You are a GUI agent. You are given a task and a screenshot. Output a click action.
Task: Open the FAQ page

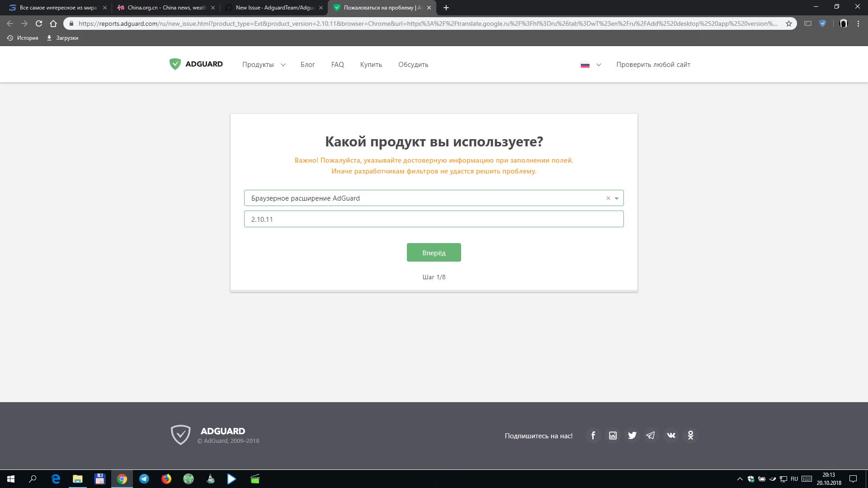[337, 65]
